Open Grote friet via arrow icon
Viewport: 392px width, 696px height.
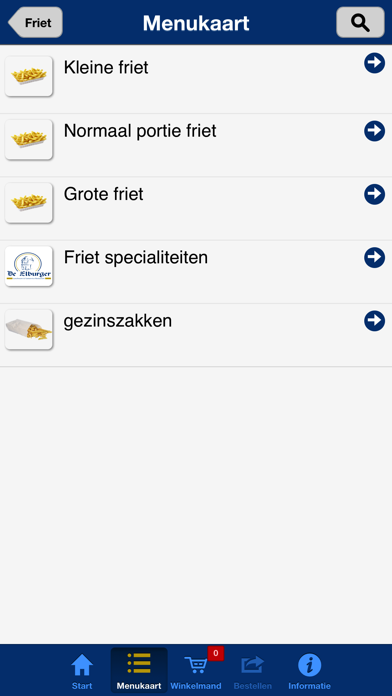(374, 194)
